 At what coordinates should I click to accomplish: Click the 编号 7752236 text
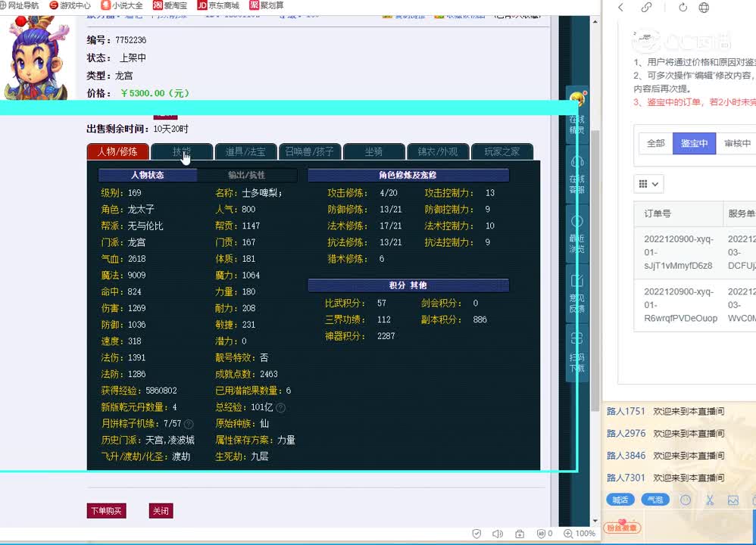pyautogui.click(x=116, y=40)
